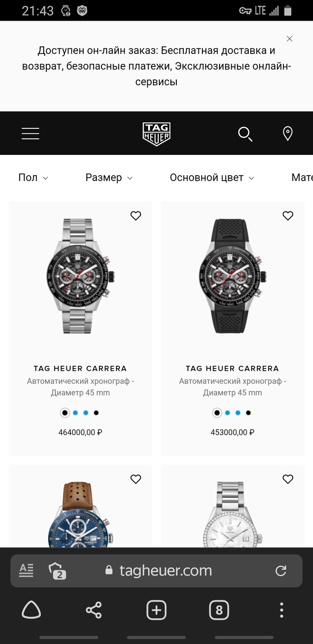Dismiss the online order banner

tap(289, 39)
